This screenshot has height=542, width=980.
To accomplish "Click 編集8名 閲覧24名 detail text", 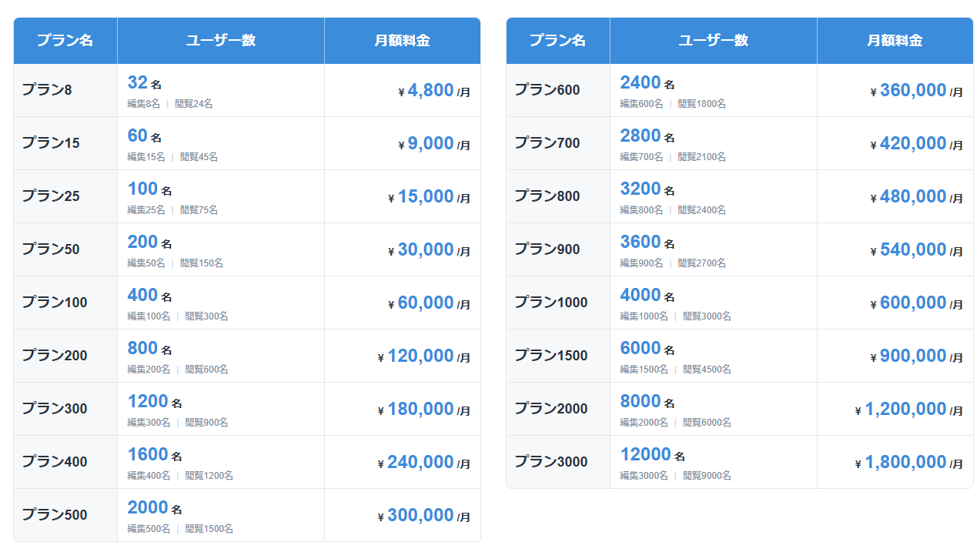I will 170,104.
